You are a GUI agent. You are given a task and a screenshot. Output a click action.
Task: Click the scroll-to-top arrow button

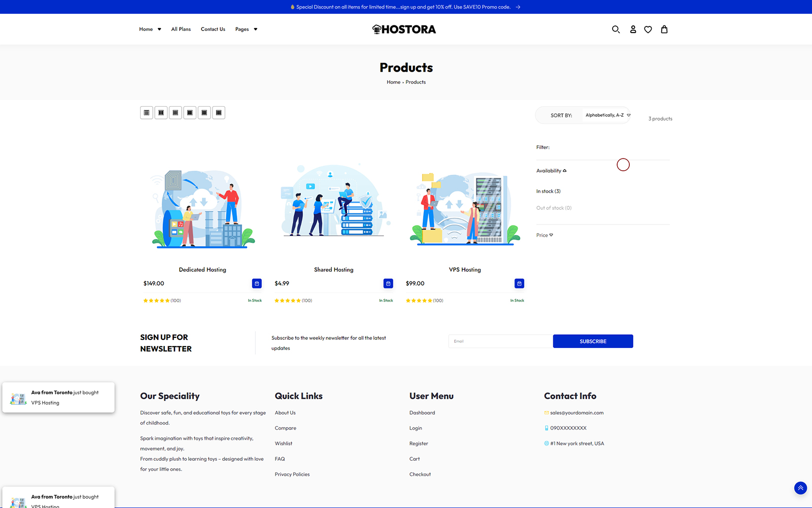(800, 488)
